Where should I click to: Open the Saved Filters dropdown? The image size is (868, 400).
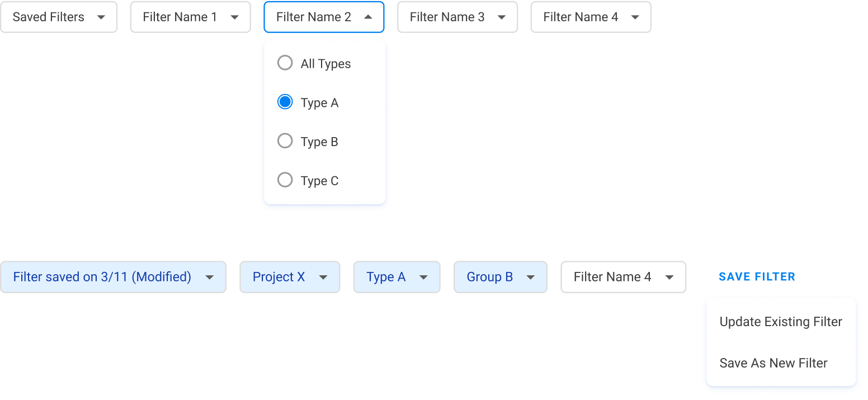coord(59,17)
